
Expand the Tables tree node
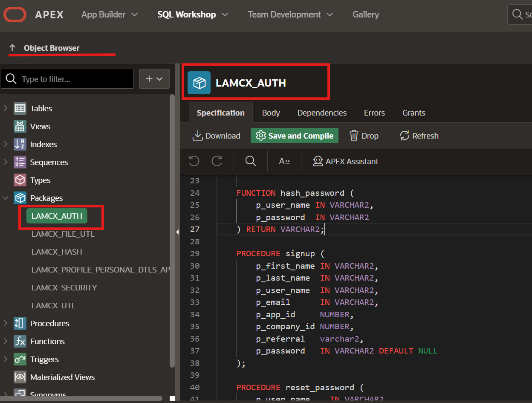pyautogui.click(x=6, y=108)
